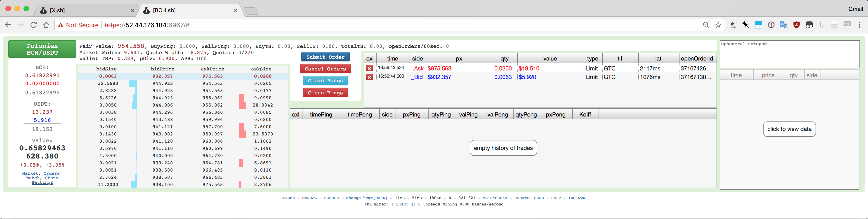Open the Market link
The image size is (868, 219).
pos(30,174)
